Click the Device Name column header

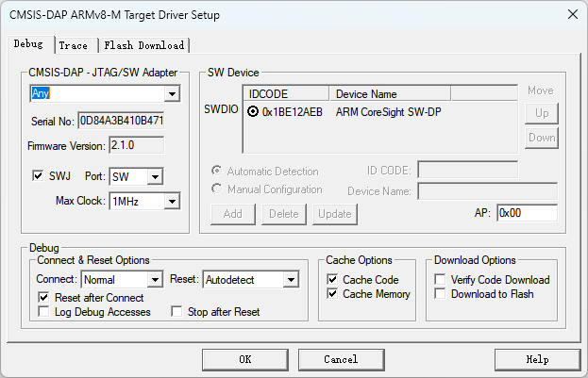pyautogui.click(x=390, y=93)
